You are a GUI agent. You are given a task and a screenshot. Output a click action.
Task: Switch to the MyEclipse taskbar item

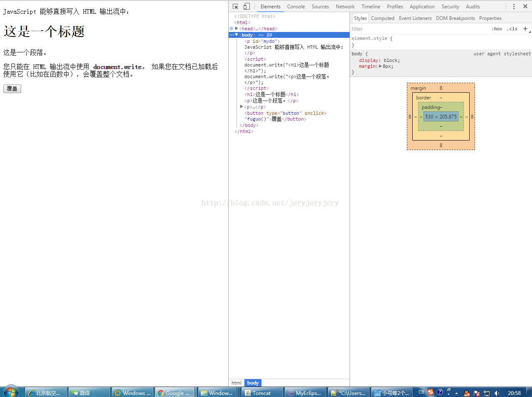(306, 393)
